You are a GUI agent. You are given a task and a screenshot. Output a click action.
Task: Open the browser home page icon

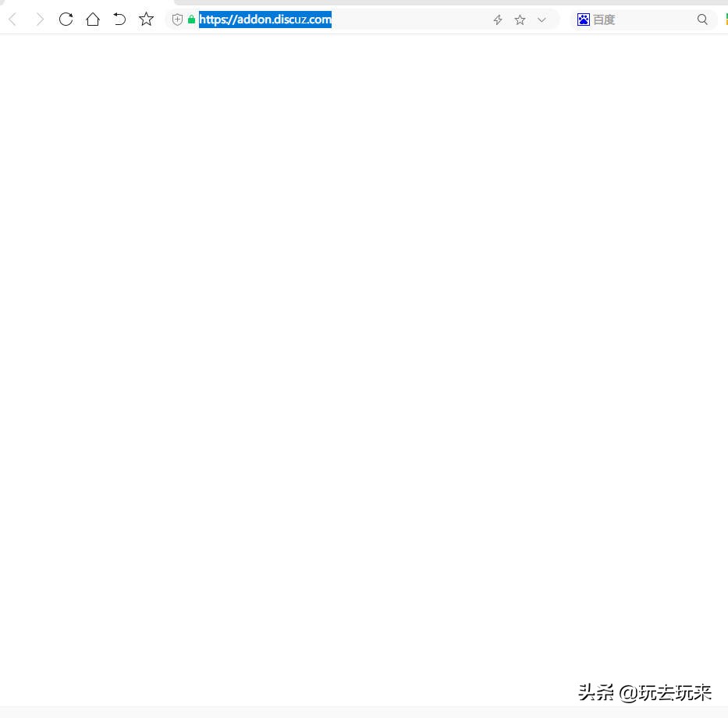click(x=93, y=19)
